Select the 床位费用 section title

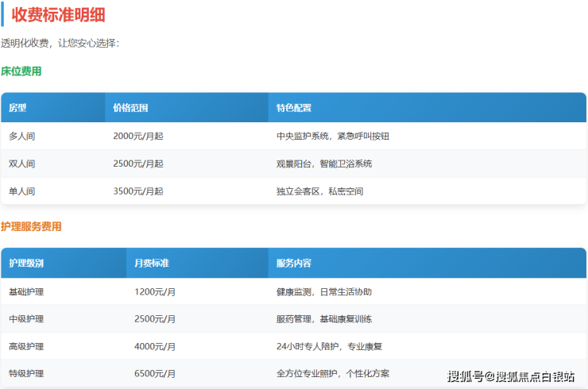[21, 71]
